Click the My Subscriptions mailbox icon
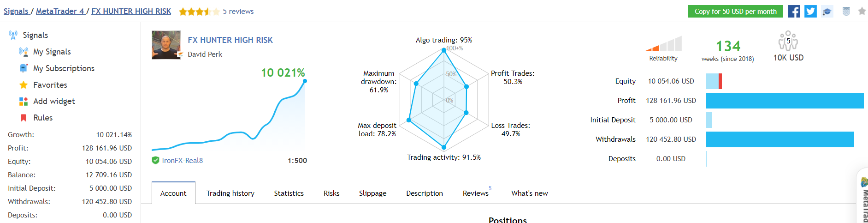The image size is (868, 223). point(24,68)
